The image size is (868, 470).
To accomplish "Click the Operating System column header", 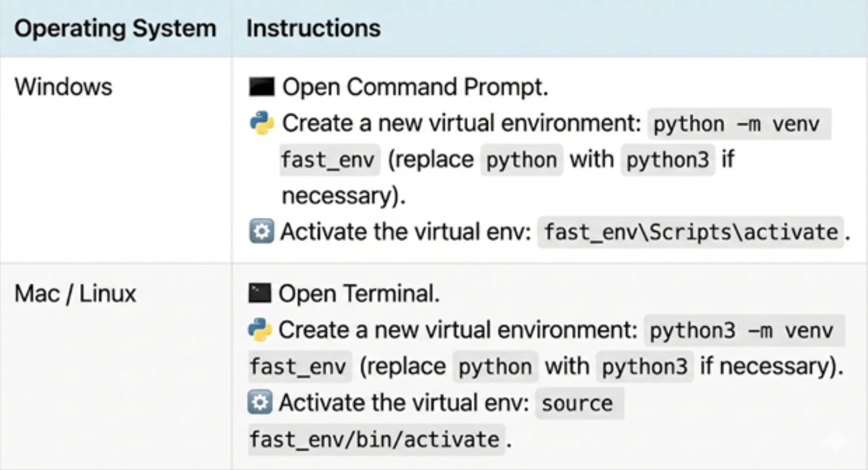I will [x=115, y=29].
